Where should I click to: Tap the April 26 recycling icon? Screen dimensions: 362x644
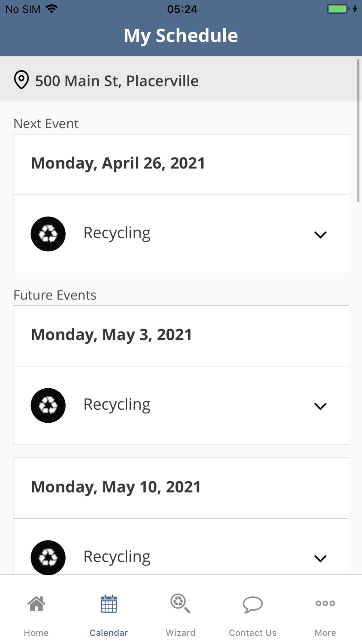pyautogui.click(x=48, y=234)
